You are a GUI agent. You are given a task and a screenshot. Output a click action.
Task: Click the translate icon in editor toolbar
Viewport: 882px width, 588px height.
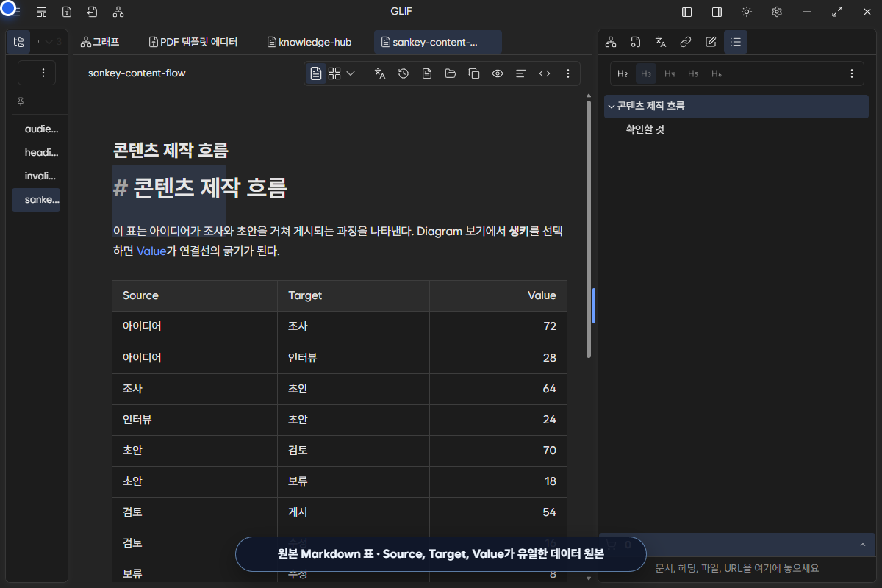pyautogui.click(x=380, y=73)
